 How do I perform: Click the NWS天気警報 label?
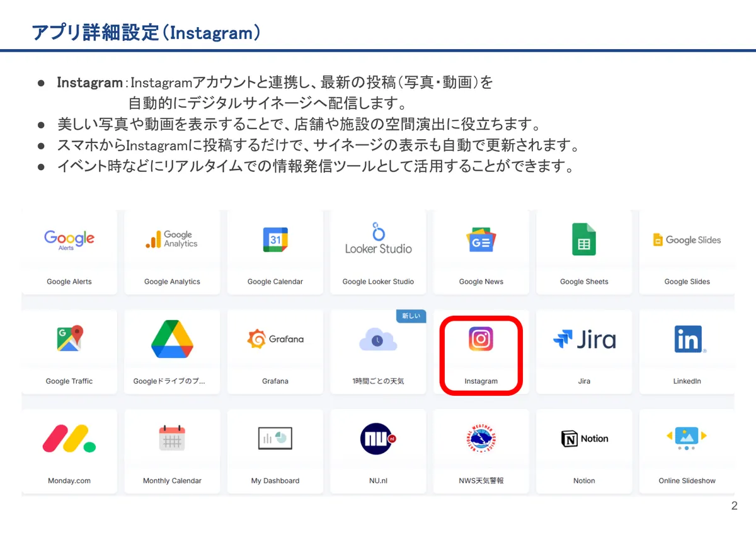481,481
